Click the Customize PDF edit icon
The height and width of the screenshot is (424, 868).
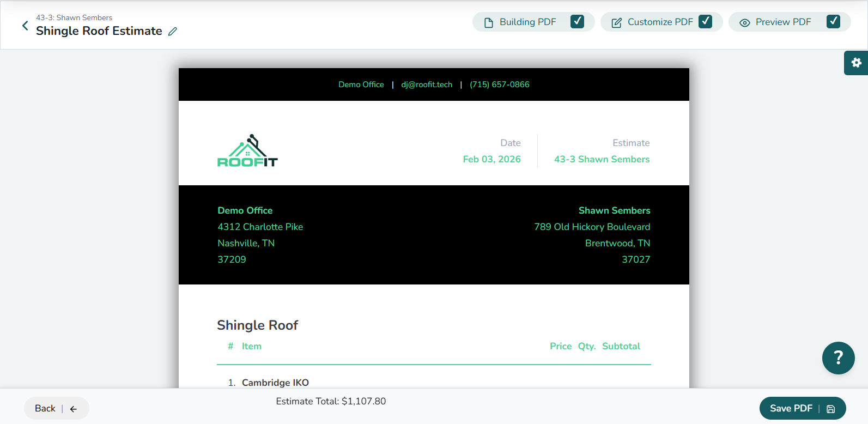pyautogui.click(x=616, y=22)
